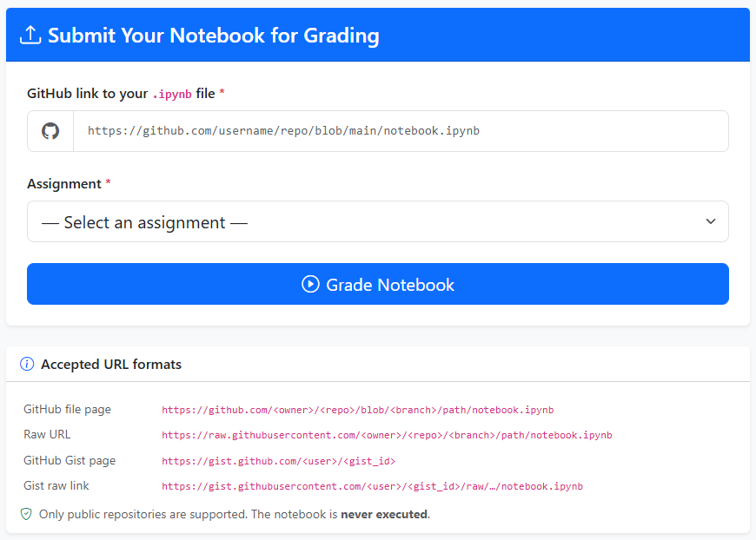Open the Select an assignment dropdown

coord(377,221)
